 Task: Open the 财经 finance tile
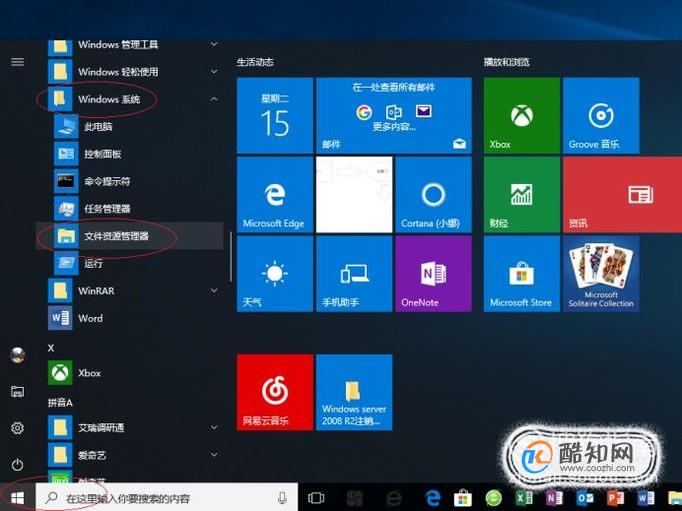tap(522, 194)
